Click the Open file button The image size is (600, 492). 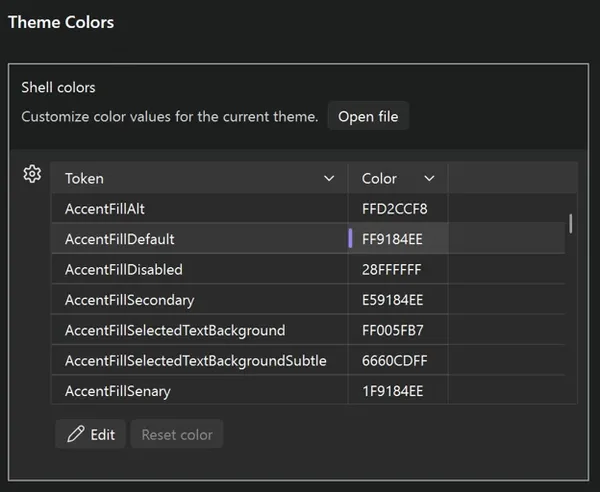tap(368, 116)
